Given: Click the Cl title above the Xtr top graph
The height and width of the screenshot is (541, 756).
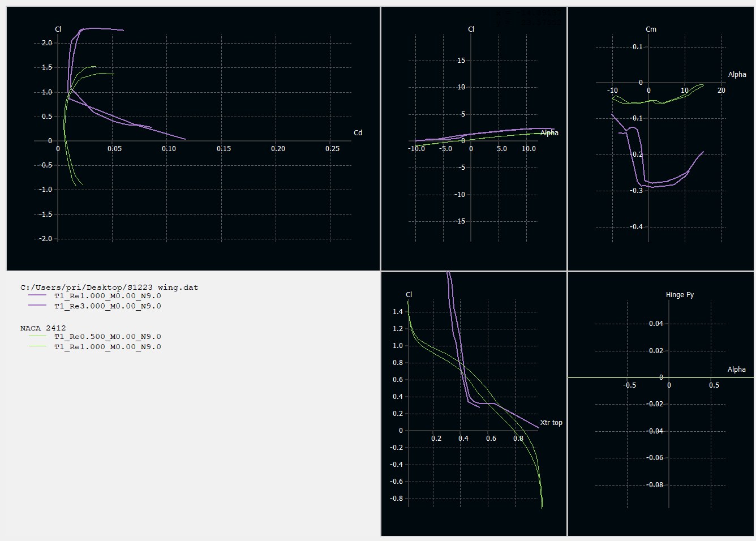Looking at the screenshot, I should pyautogui.click(x=409, y=295).
